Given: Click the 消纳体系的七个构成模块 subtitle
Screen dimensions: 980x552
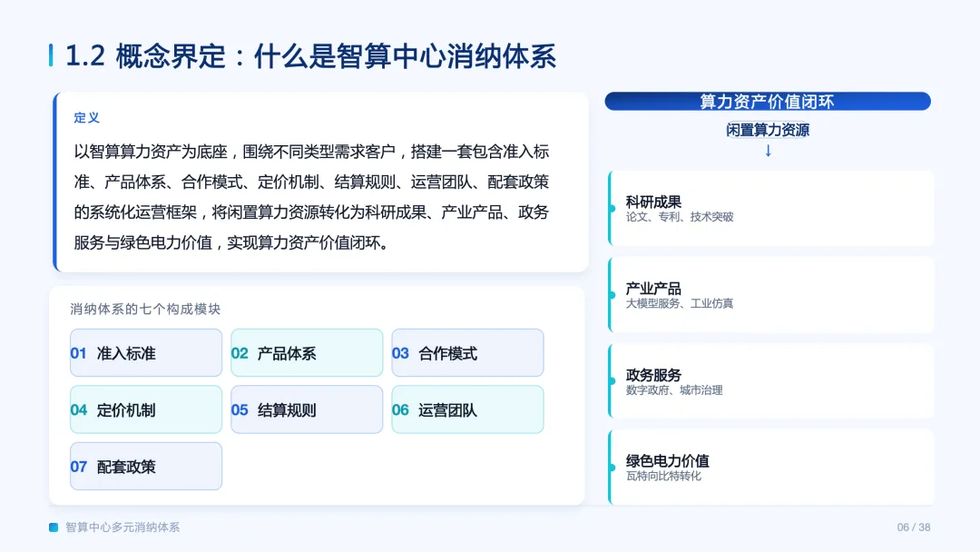Looking at the screenshot, I should tap(145, 309).
